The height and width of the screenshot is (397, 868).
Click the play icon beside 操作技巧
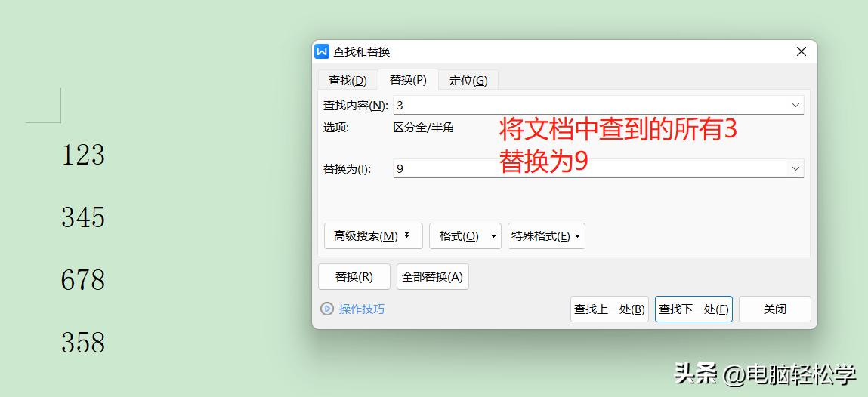tap(327, 309)
